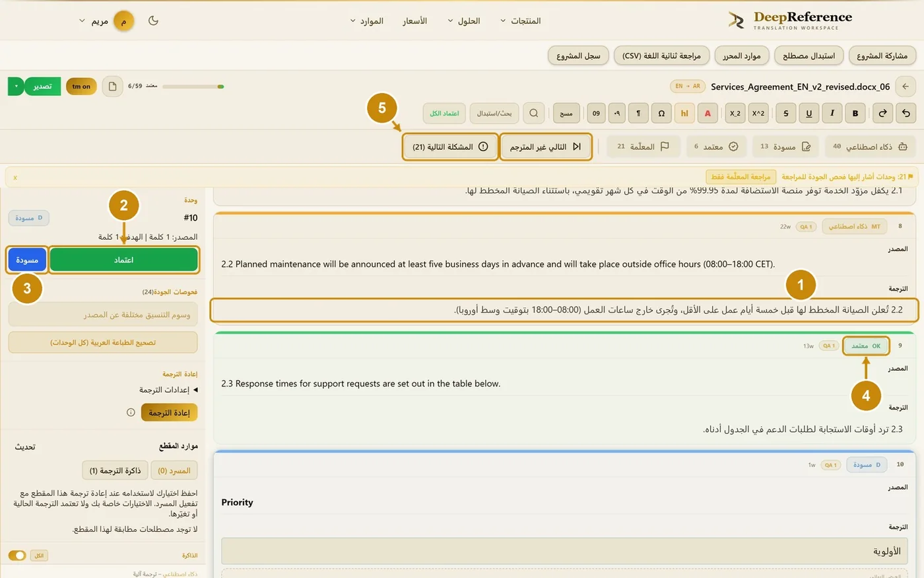The height and width of the screenshot is (578, 924).
Task: Open the مشاركة المشروع tab
Action: pos(882,55)
